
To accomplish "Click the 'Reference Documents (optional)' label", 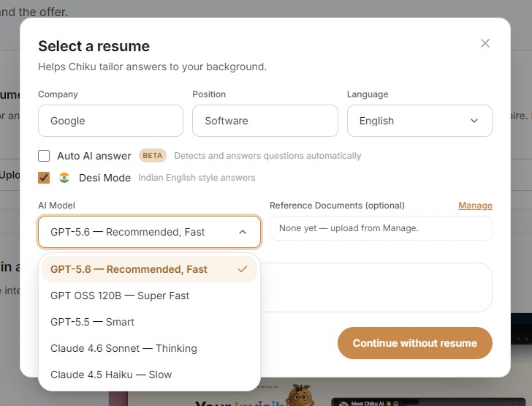I will click(337, 206).
